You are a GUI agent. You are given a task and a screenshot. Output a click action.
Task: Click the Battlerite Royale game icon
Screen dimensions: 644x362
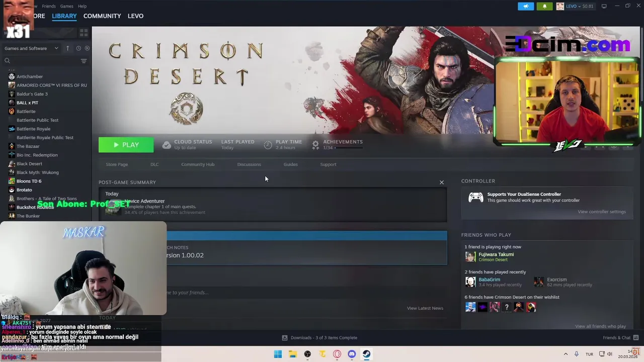pos(12,129)
